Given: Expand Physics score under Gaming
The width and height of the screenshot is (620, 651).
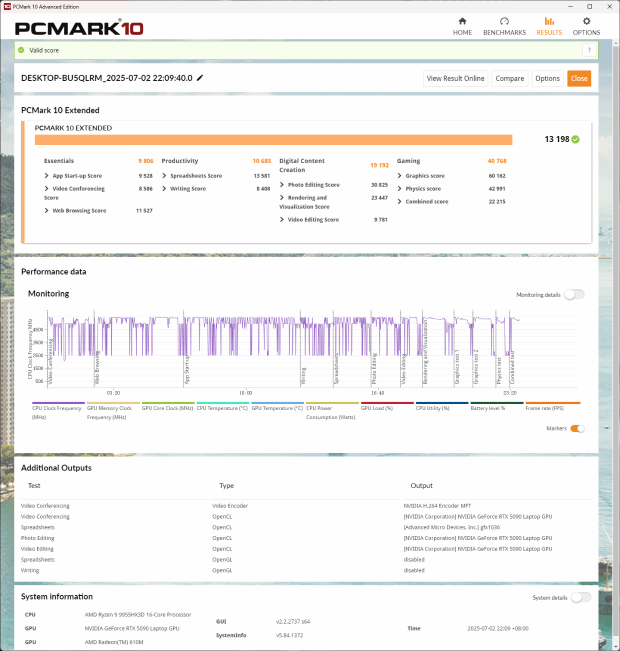Looking at the screenshot, I should coord(399,188).
